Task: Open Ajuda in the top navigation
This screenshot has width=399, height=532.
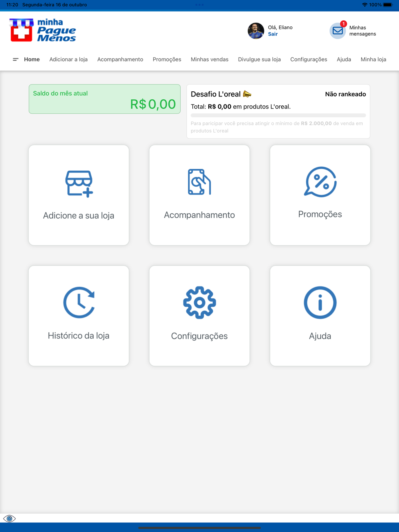Action: (x=344, y=59)
